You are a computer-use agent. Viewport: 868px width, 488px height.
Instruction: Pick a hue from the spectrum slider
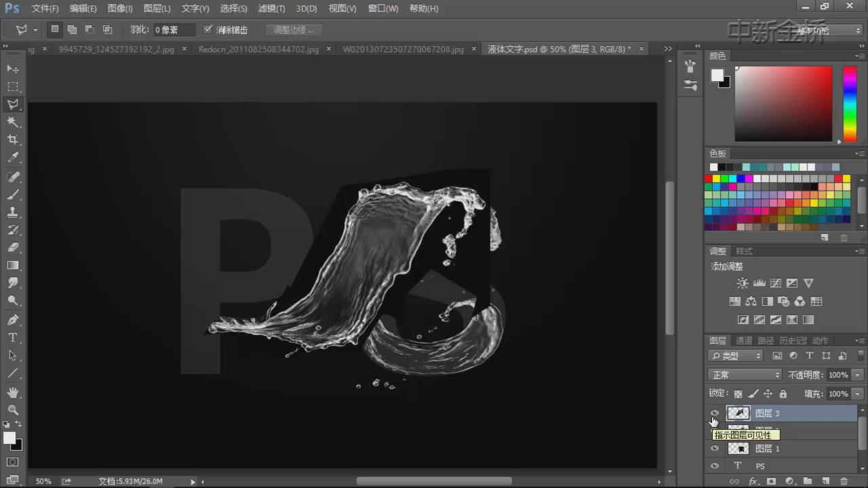(850, 104)
